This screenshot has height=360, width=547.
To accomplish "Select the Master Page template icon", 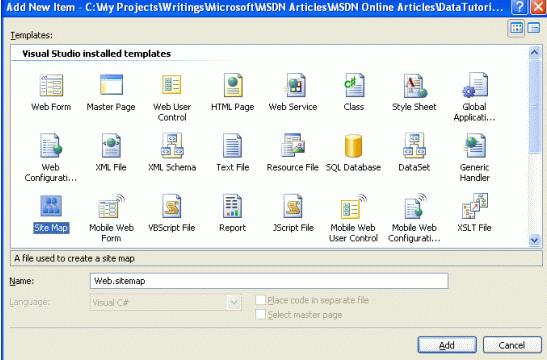I will 111,85.
